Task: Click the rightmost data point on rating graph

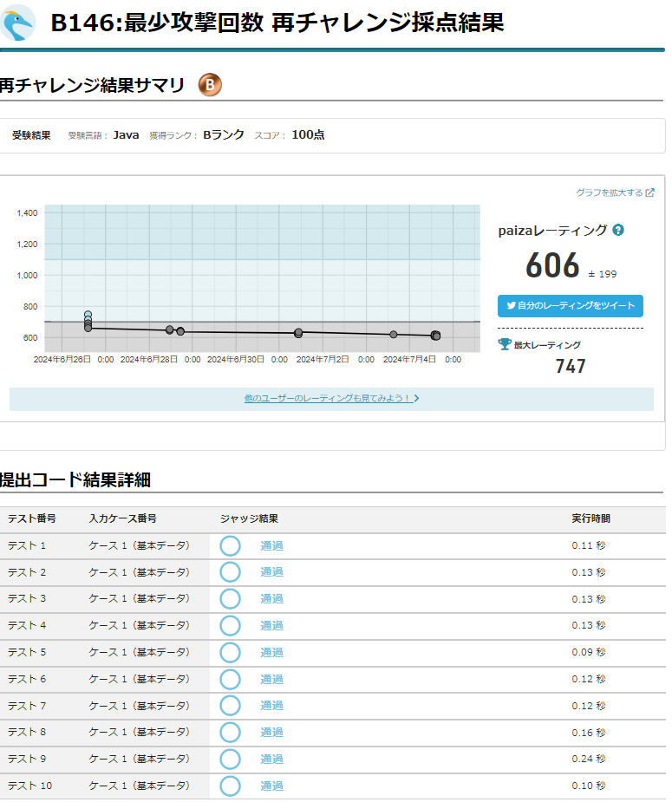Action: click(x=436, y=336)
